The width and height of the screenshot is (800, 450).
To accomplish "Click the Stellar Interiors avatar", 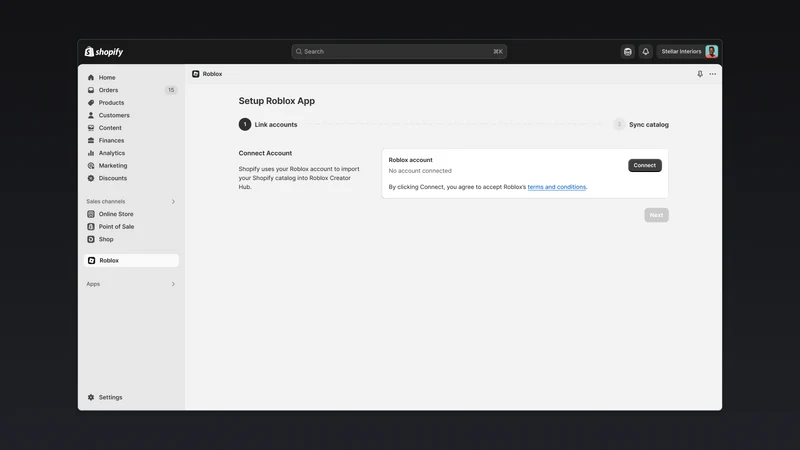I will coord(711,52).
